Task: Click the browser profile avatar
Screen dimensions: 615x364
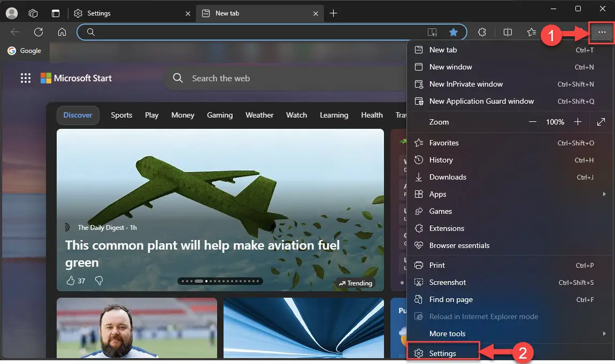Action: (11, 13)
